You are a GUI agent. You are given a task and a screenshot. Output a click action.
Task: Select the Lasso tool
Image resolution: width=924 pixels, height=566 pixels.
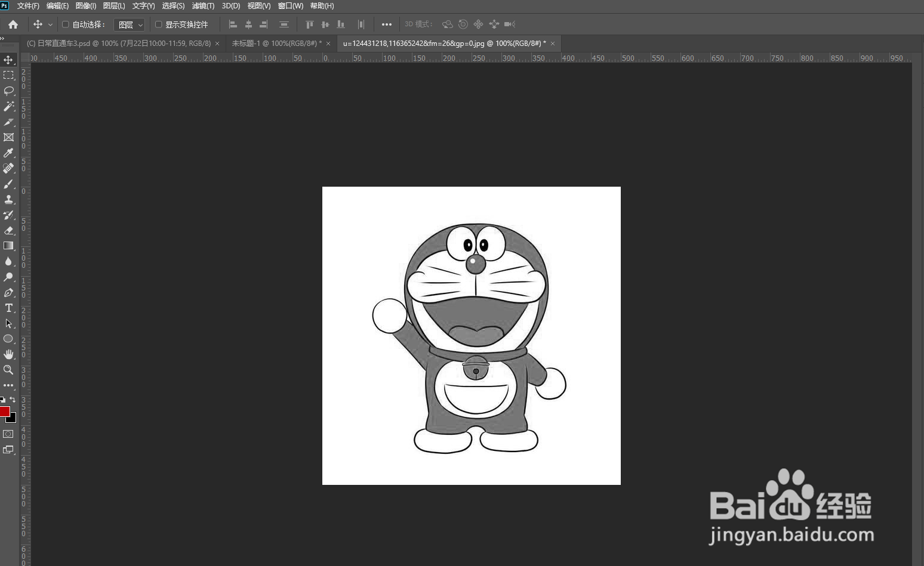pyautogui.click(x=8, y=91)
